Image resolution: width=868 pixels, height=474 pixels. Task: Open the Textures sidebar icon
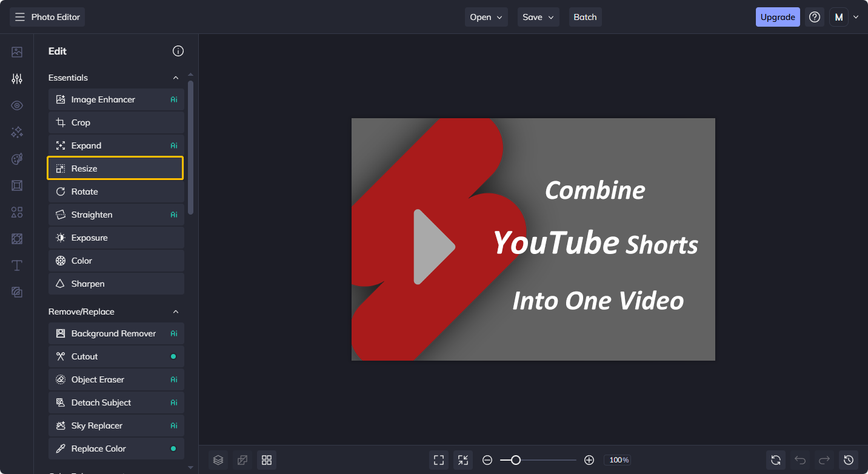pos(17,239)
